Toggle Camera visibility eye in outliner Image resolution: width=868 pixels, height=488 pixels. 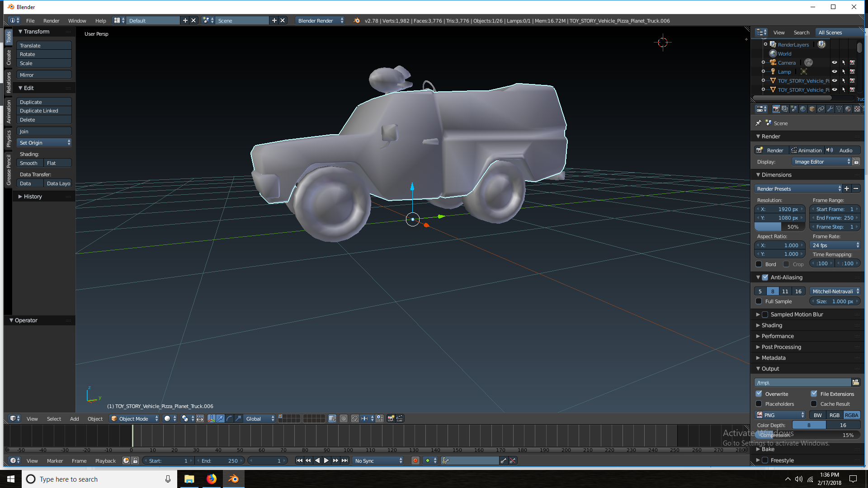coord(835,63)
